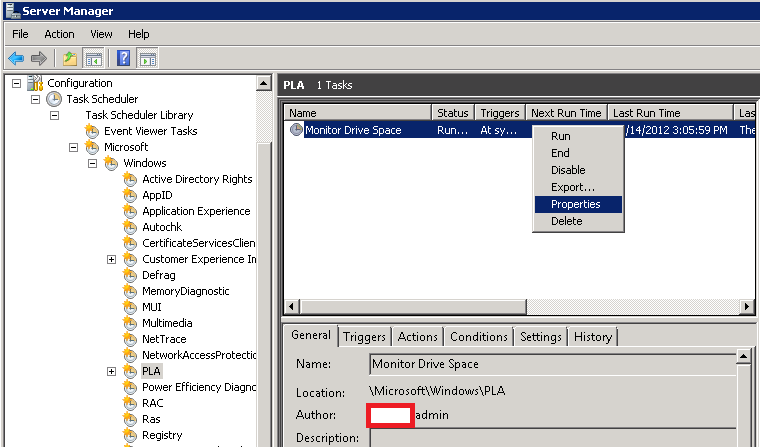Click the MemoryDiagnostic folder icon
The height and width of the screenshot is (447, 760).
click(130, 291)
